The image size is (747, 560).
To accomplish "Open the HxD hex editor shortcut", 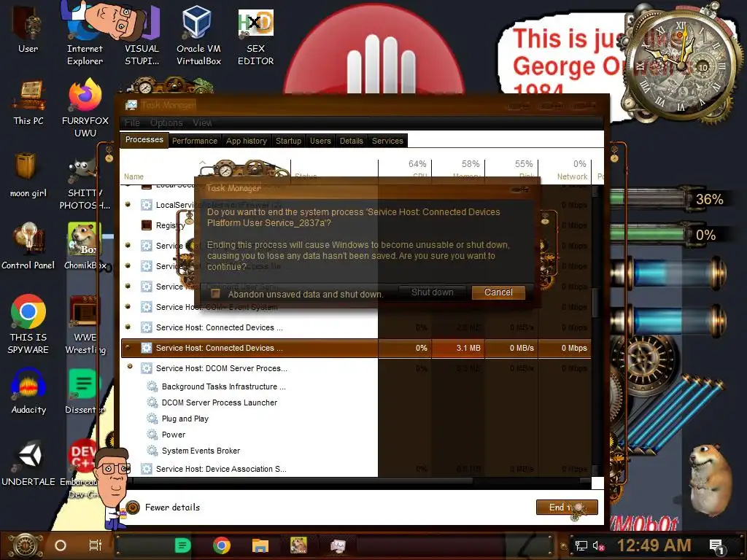I will tap(256, 36).
